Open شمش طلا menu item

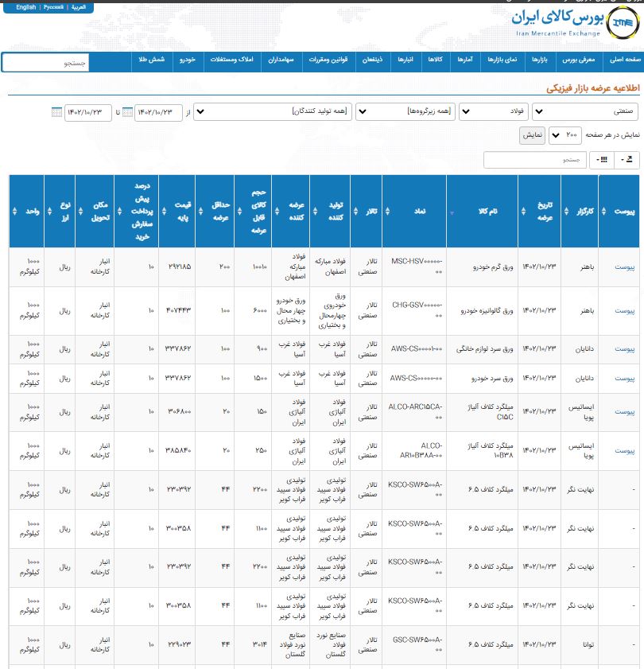tap(151, 60)
